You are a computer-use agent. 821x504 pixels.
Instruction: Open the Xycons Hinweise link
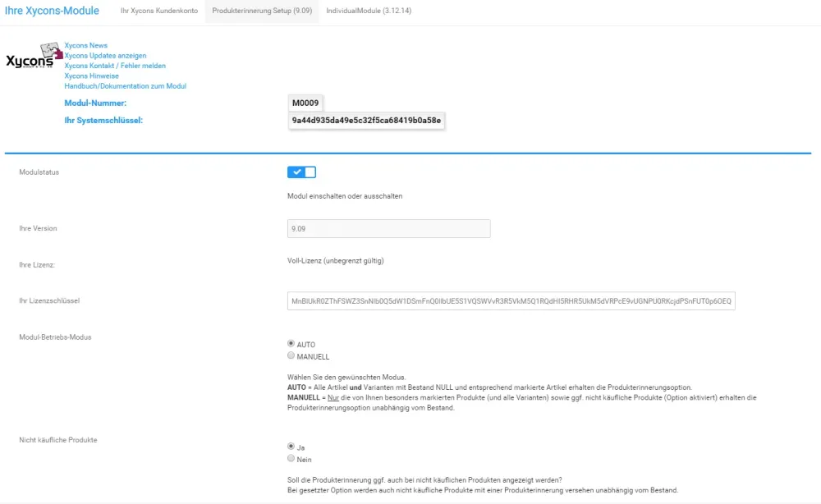[x=92, y=76]
